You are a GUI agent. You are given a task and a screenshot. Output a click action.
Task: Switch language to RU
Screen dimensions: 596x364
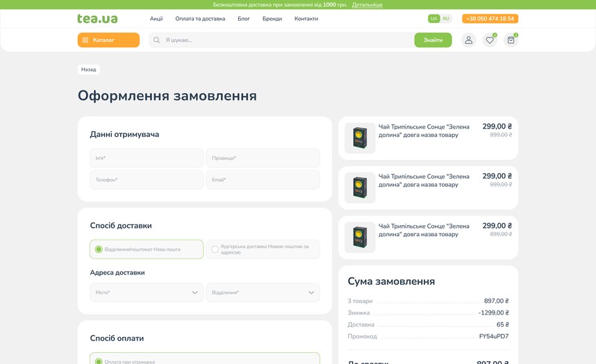pyautogui.click(x=446, y=18)
